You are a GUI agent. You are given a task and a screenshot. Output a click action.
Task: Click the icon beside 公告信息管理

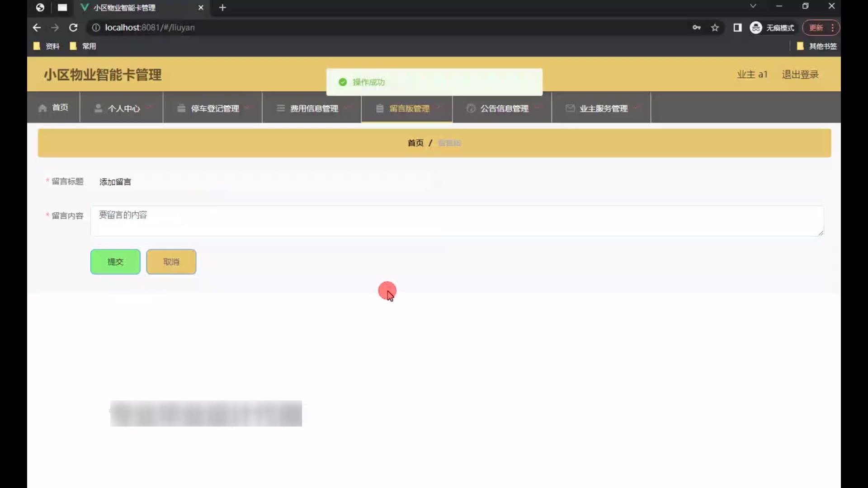pyautogui.click(x=471, y=108)
